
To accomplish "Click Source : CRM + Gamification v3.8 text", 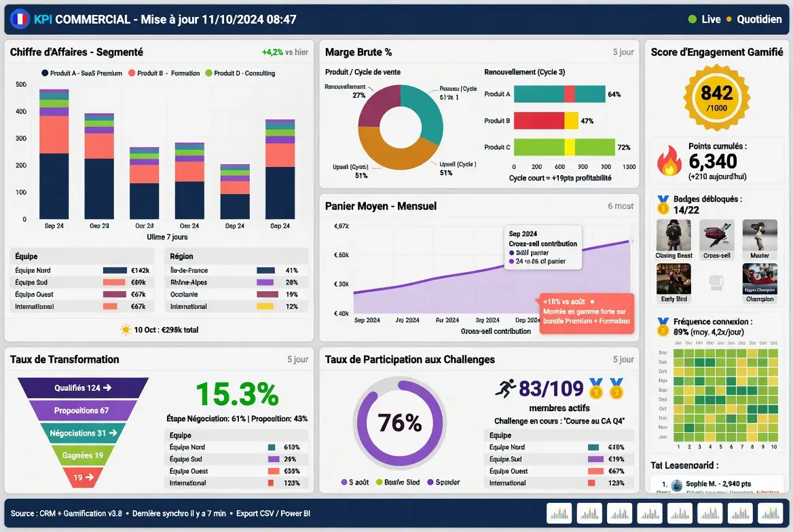I will coord(67,513).
